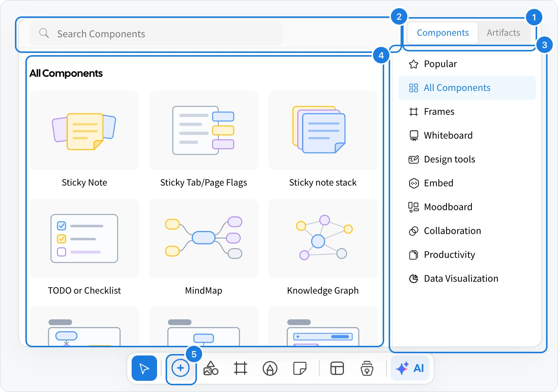
Task: Open the shapes tool in bottom toolbar
Action: (x=211, y=368)
